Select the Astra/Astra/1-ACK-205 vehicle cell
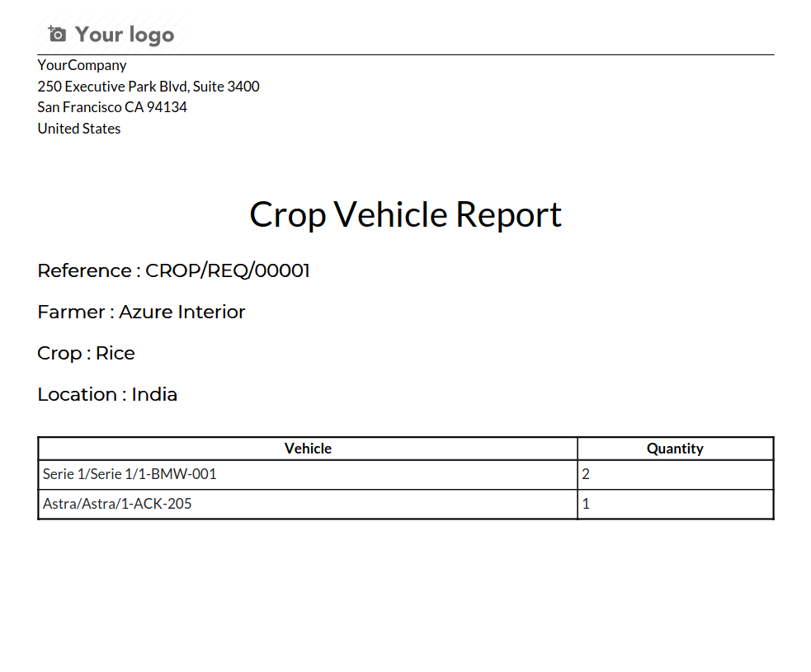Viewport: 811px width, 672px height. coord(117,504)
